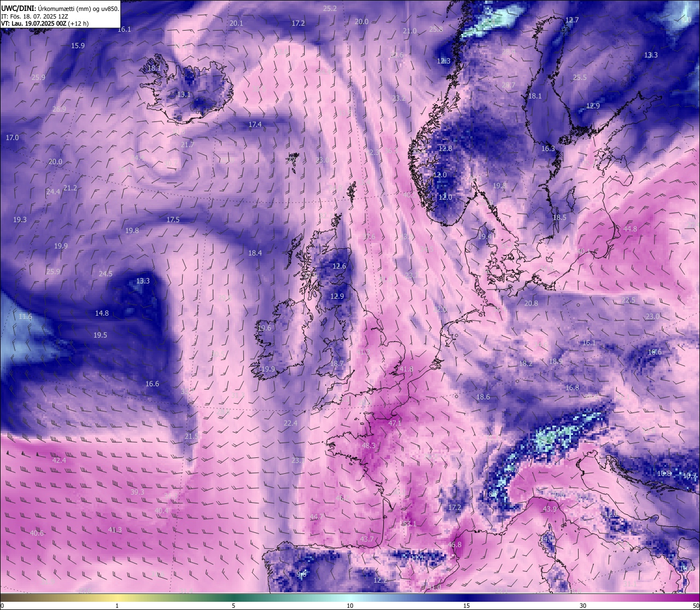This screenshot has width=700, height=610.
Task: Select the 39.3 value label
Action: (137, 492)
